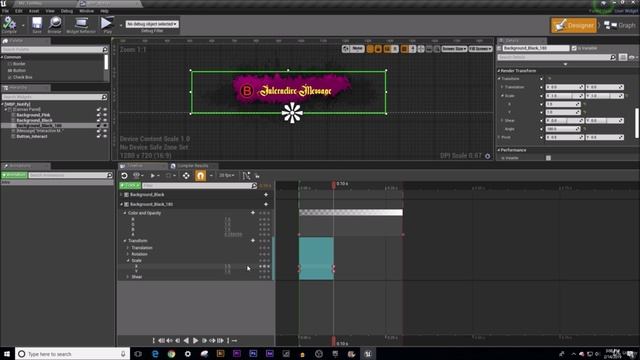The width and height of the screenshot is (640, 360).
Task: Select Background_Pink in the hierarchy
Action: tap(33, 115)
